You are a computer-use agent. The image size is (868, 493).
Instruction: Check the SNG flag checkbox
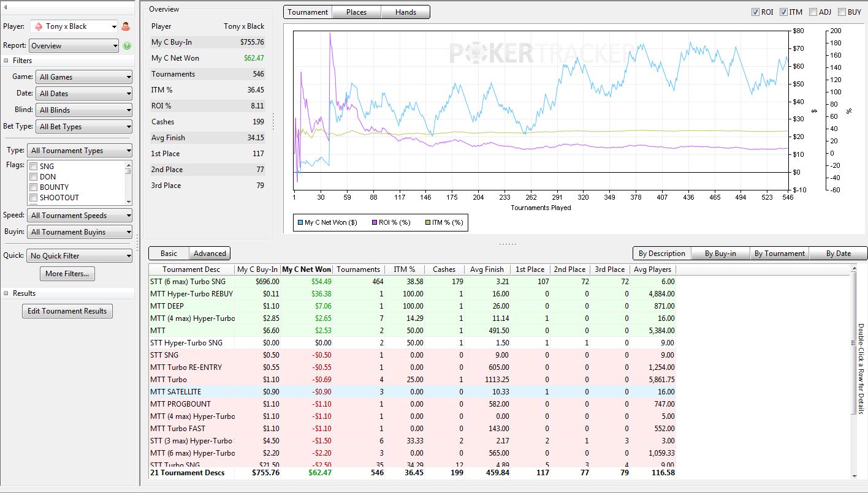(34, 167)
